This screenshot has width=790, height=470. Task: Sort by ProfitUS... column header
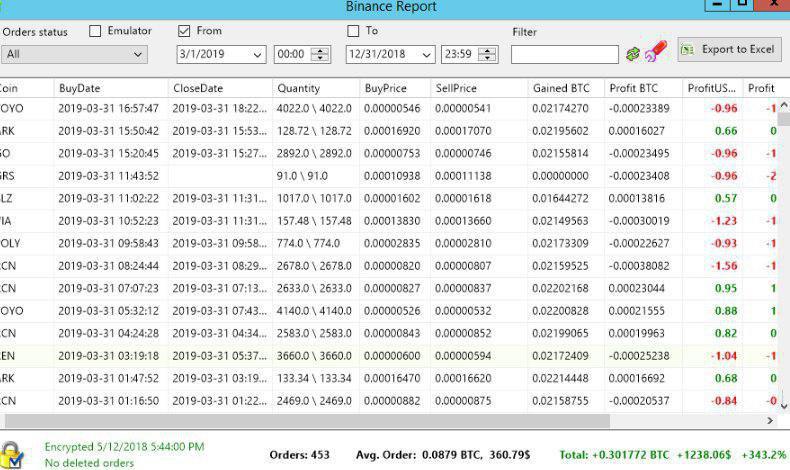pyautogui.click(x=713, y=88)
